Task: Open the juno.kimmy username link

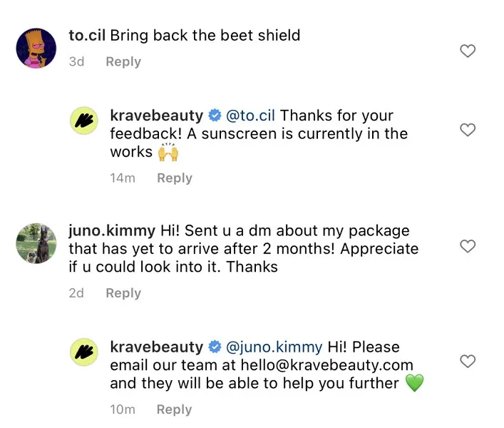Action: pos(111,230)
